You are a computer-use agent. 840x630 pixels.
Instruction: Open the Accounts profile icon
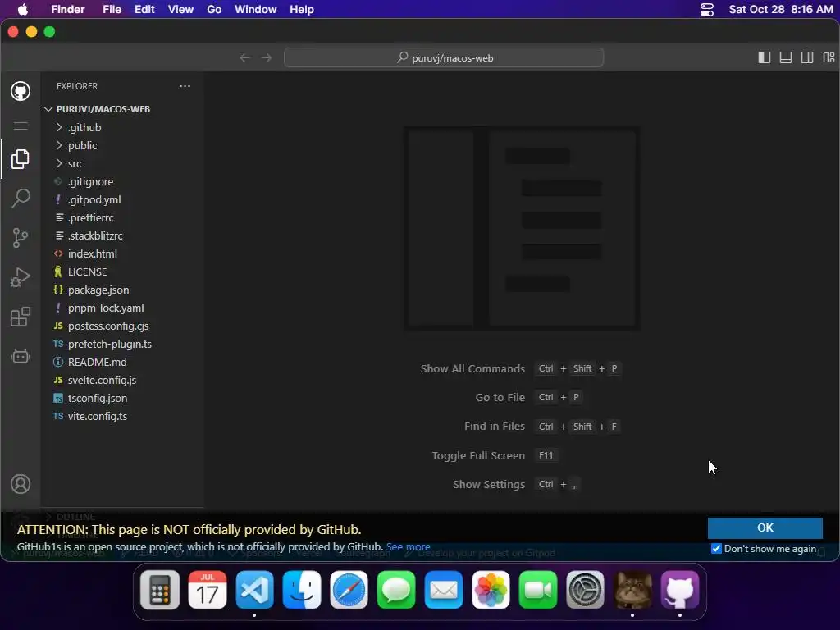pos(21,484)
